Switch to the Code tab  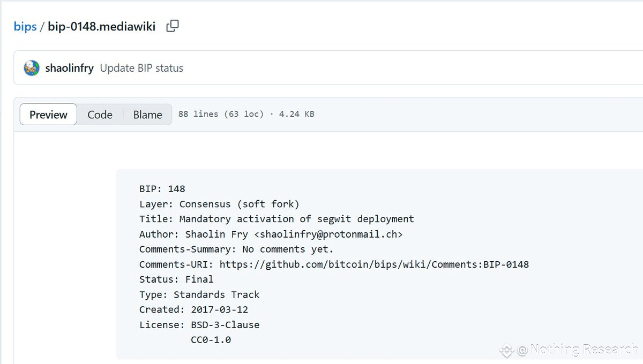click(100, 115)
